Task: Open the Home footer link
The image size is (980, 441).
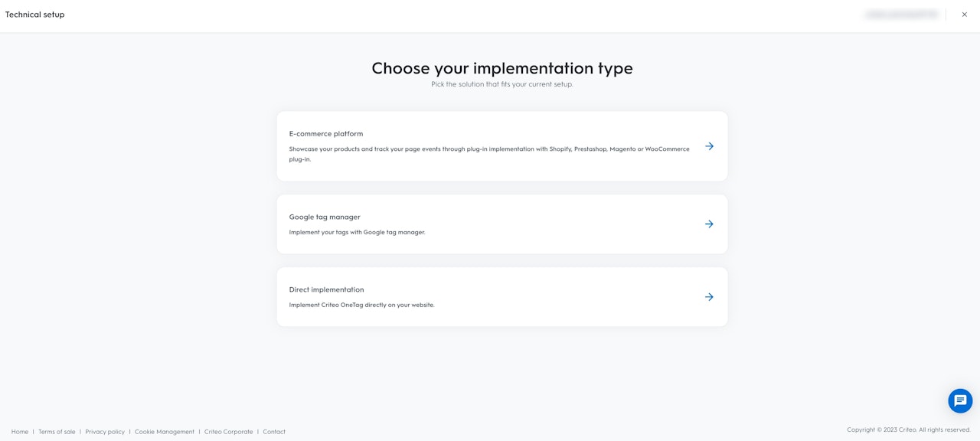Action: click(20, 432)
